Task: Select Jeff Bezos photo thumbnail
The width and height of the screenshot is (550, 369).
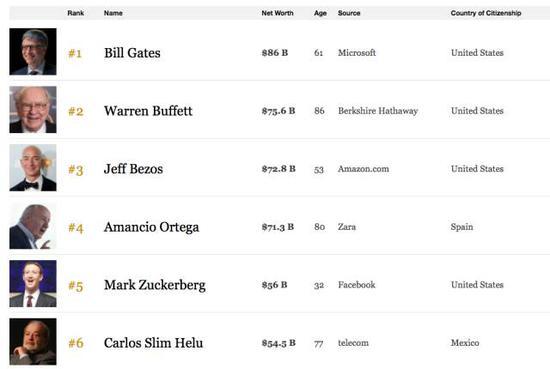Action: pyautogui.click(x=33, y=168)
